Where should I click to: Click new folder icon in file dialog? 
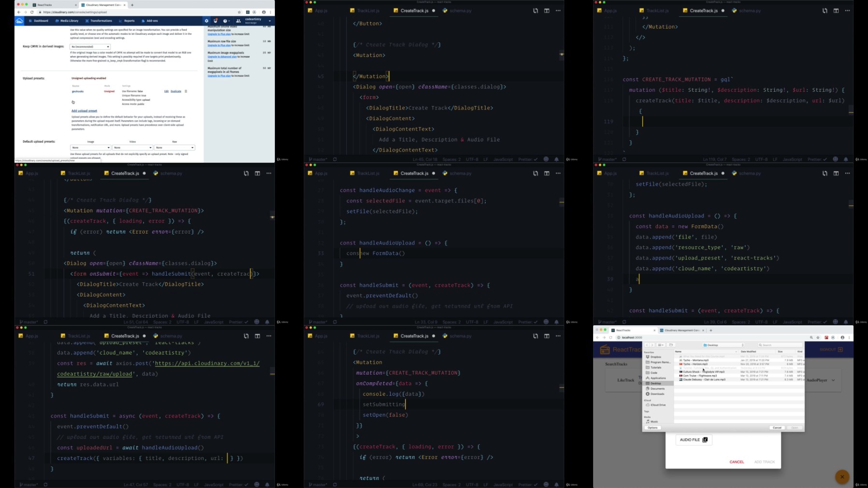click(x=671, y=345)
